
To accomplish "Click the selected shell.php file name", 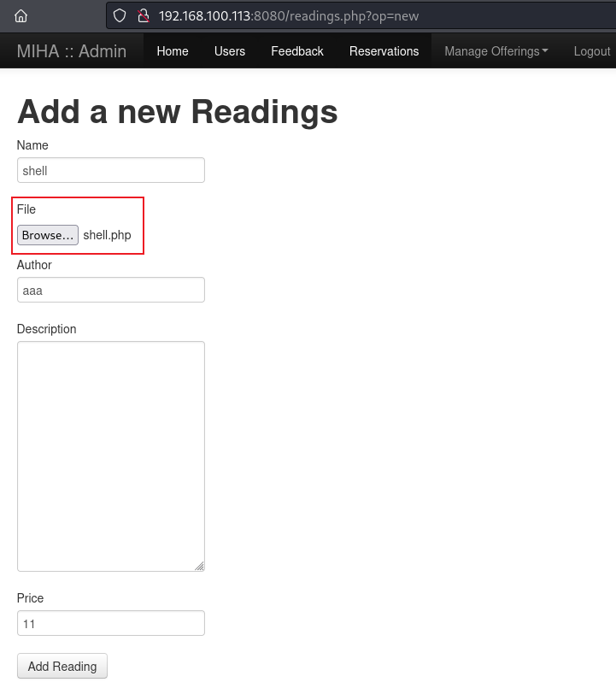I will click(107, 235).
